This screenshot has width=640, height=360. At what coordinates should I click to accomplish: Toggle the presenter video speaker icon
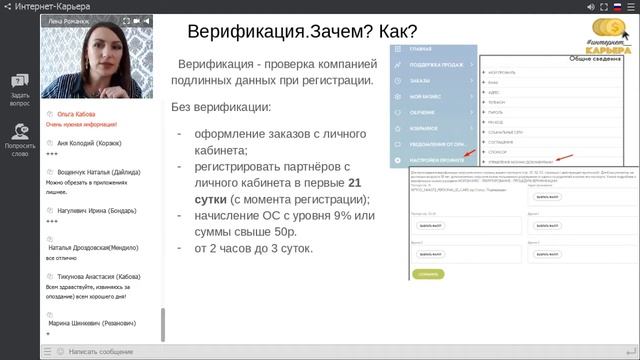click(146, 21)
